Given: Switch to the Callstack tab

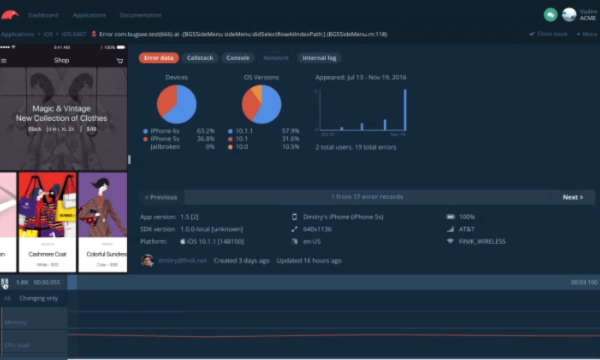Looking at the screenshot, I should [x=200, y=58].
